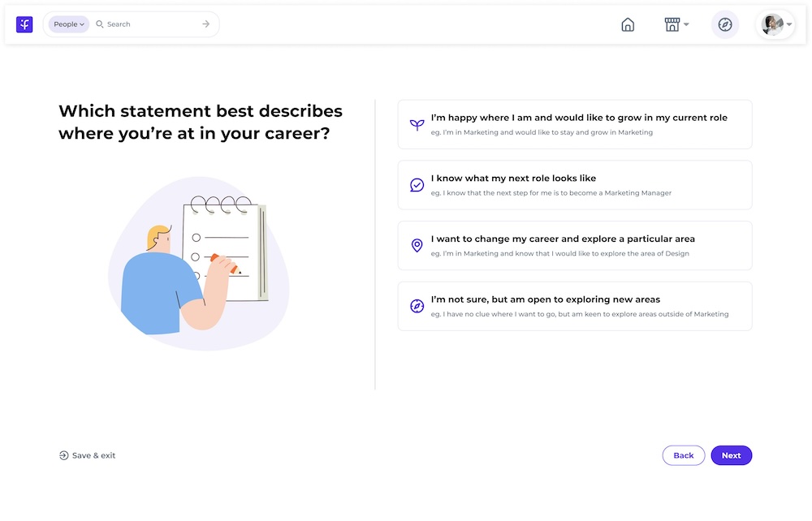Click the storefront marketplace icon
This screenshot has width=812, height=521.
(x=672, y=24)
